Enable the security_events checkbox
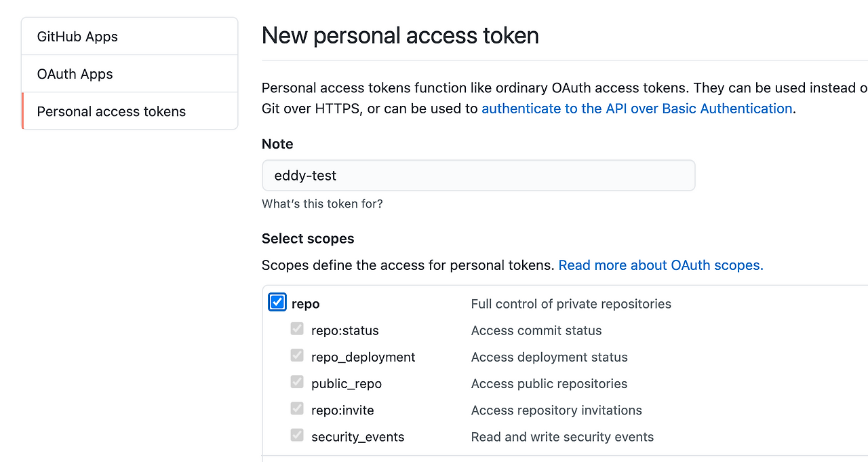Image resolution: width=868 pixels, height=462 pixels. (296, 435)
